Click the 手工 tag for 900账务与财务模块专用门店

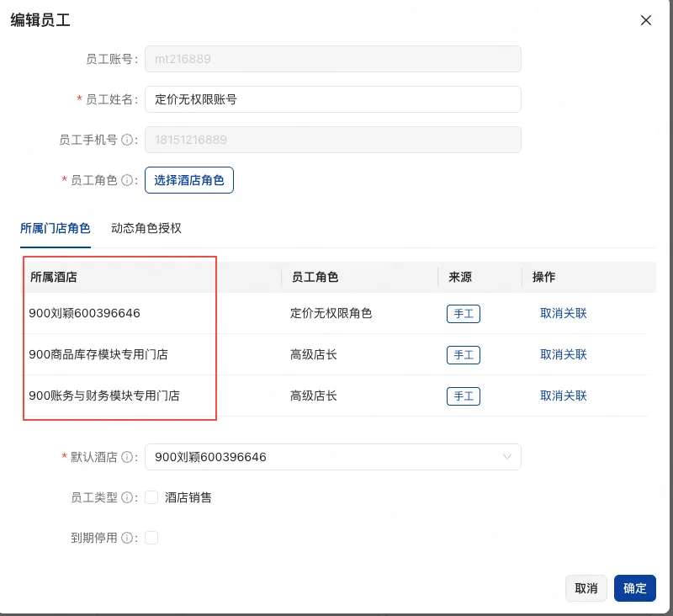tap(464, 396)
